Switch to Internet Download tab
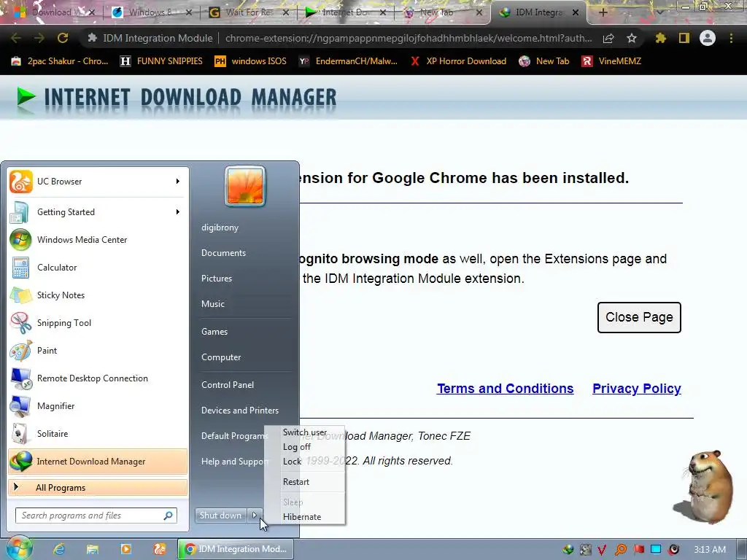This screenshot has height=560, width=747. (x=345, y=12)
